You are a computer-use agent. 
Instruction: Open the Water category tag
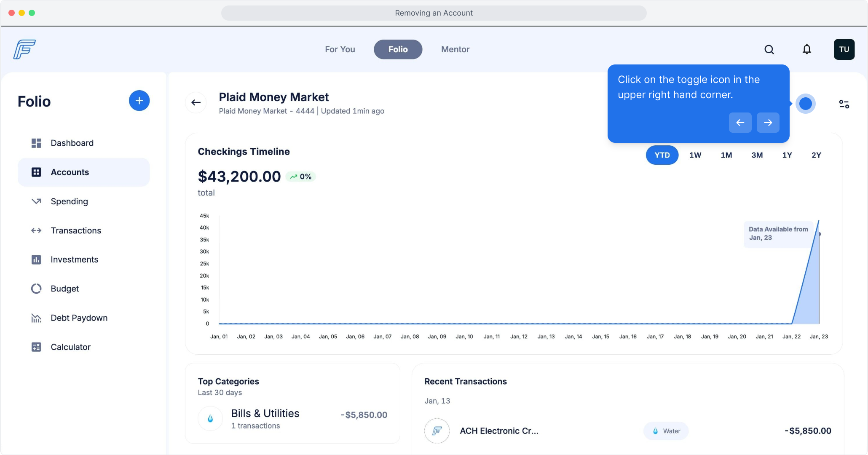point(666,431)
